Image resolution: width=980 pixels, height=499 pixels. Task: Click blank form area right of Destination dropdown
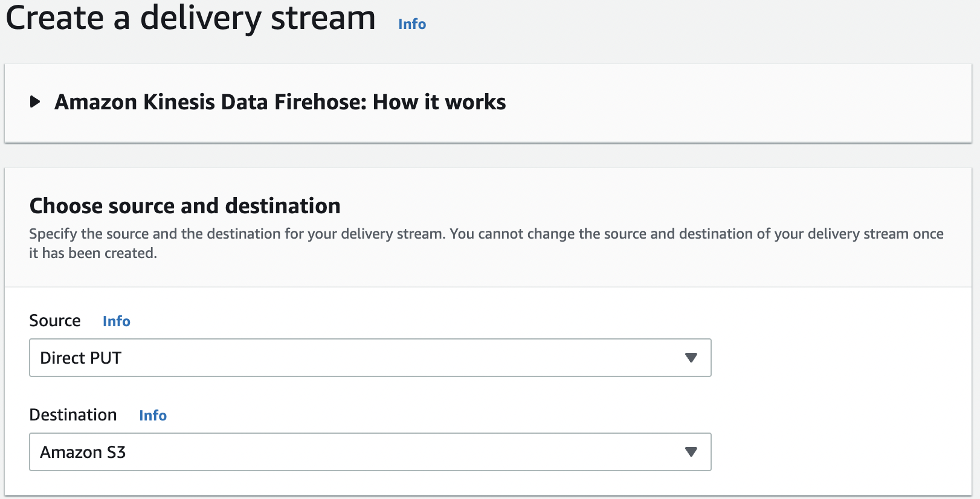pos(840,452)
